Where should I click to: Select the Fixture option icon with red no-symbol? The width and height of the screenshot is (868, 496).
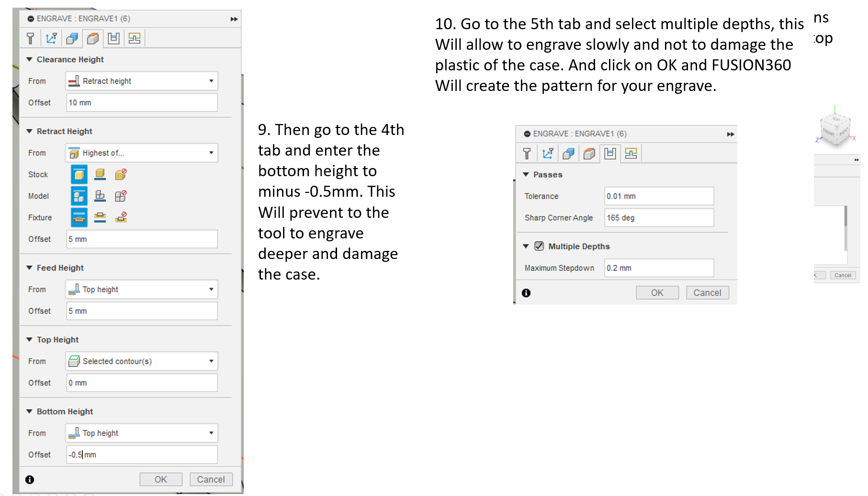pyautogui.click(x=121, y=217)
